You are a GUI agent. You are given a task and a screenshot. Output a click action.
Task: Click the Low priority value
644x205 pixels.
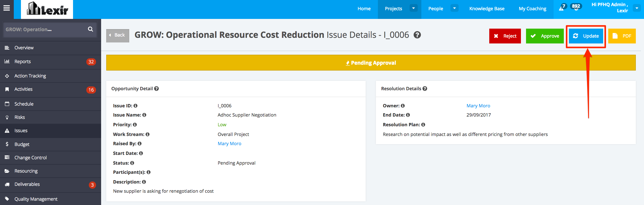(222, 124)
